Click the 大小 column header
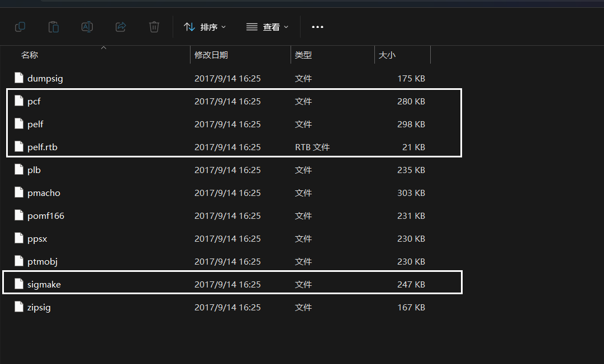The width and height of the screenshot is (604, 364). coord(387,55)
